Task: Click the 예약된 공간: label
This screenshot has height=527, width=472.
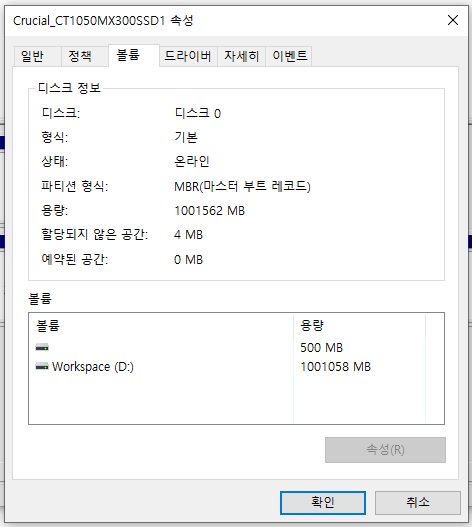Action: click(x=75, y=259)
